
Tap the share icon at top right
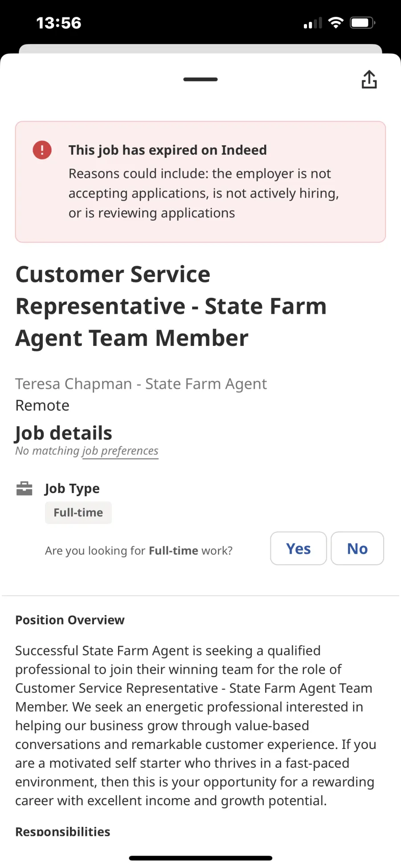coord(369,79)
